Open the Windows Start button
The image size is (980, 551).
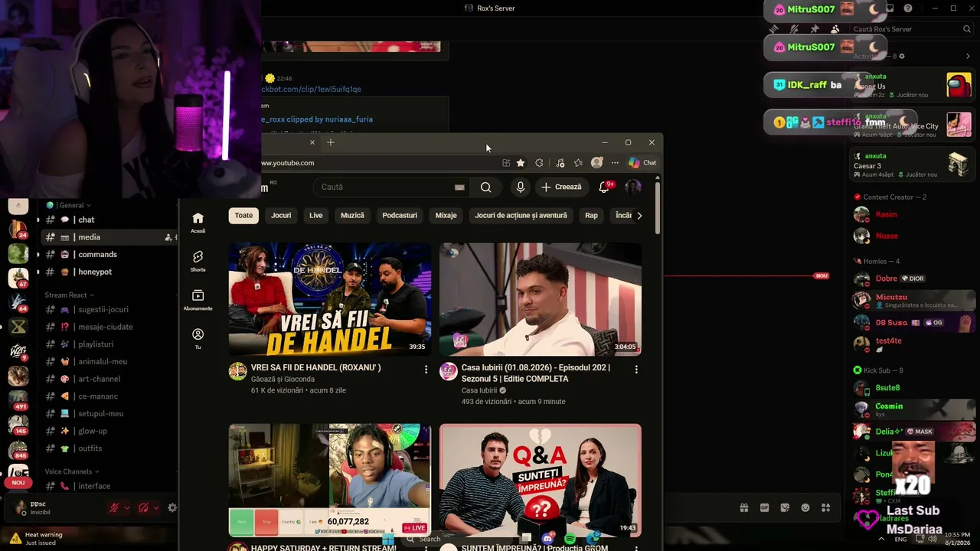(388, 539)
